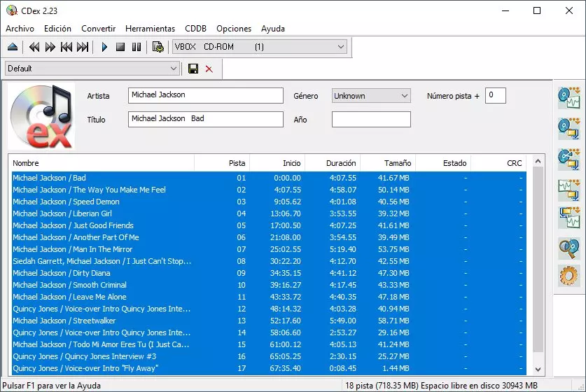Click the empty Año input field

[x=371, y=119]
